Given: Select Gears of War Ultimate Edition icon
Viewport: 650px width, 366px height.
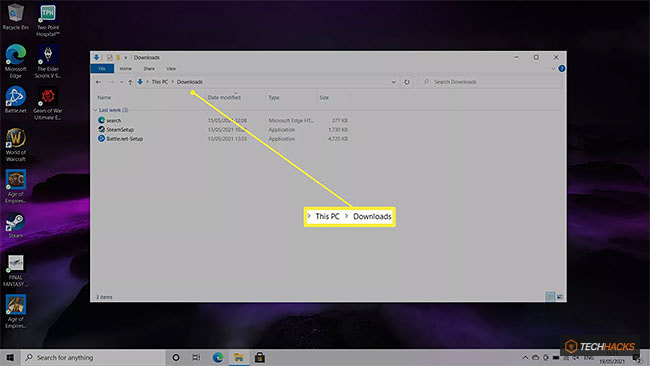Looking at the screenshot, I should [48, 103].
